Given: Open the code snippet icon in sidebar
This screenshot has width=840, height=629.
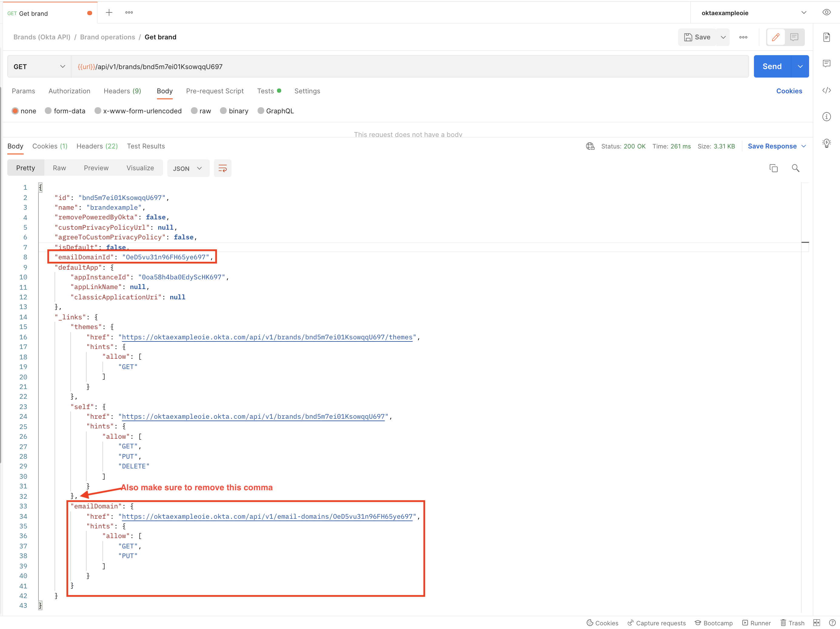Looking at the screenshot, I should pos(827,90).
